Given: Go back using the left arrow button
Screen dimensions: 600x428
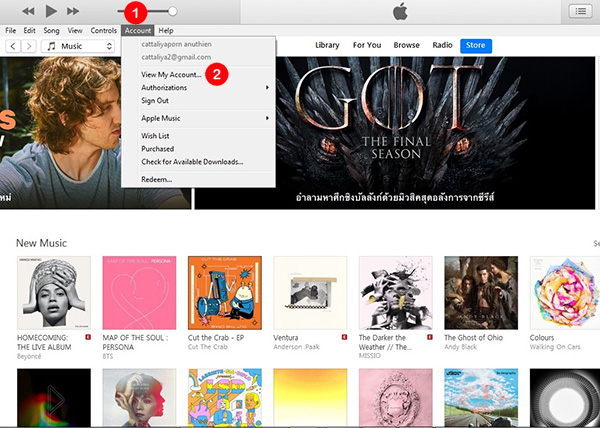Looking at the screenshot, I should (x=12, y=46).
